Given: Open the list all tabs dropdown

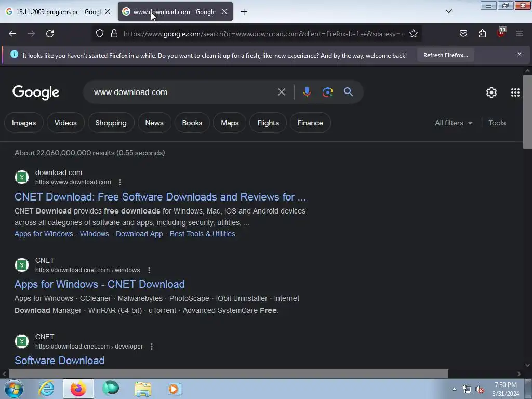Looking at the screenshot, I should tap(448, 11).
